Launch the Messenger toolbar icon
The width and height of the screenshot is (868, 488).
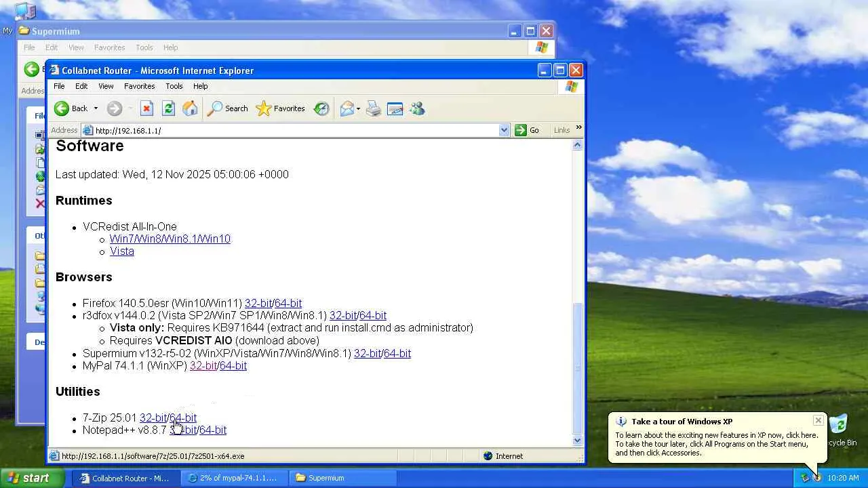pyautogui.click(x=417, y=108)
